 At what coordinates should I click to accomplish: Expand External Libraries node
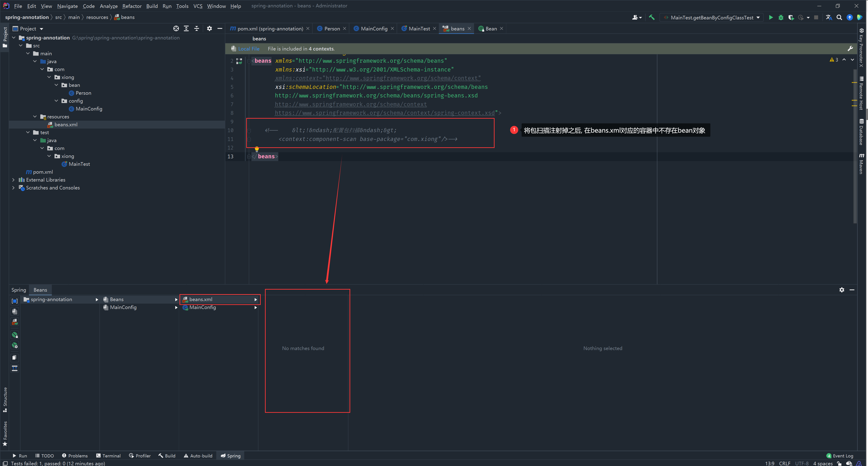click(14, 180)
